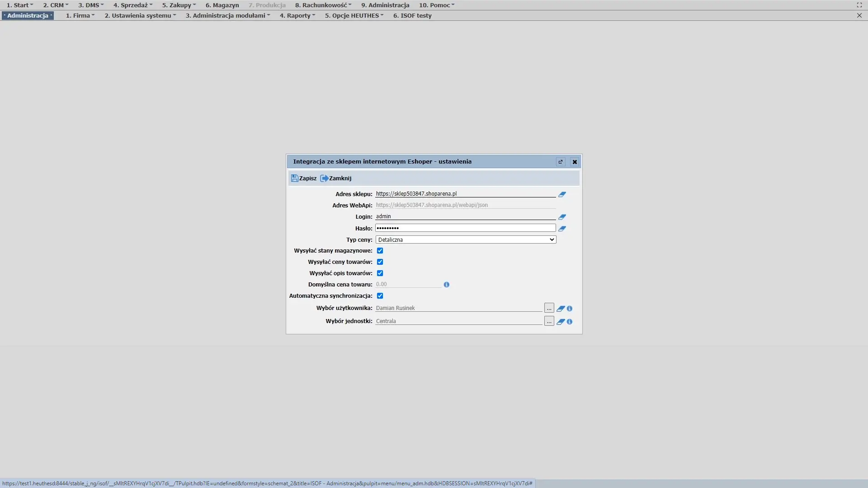Click eraser icon next to Login field
The image size is (868, 488).
pos(562,217)
